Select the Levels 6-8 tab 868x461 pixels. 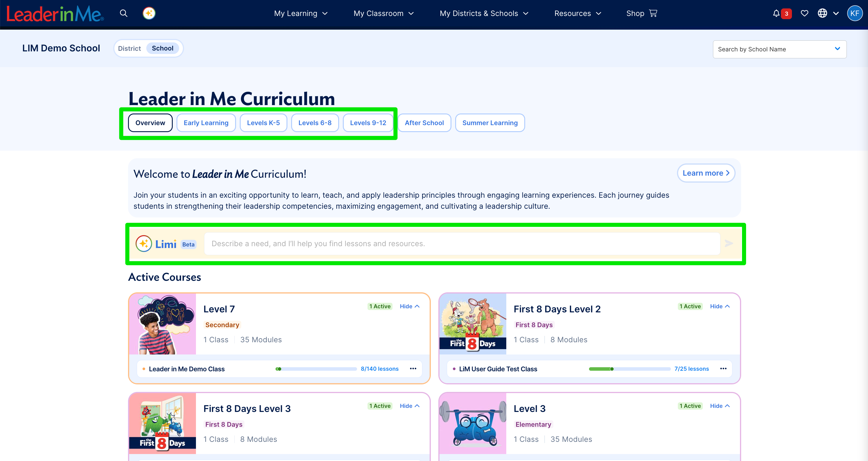point(315,123)
